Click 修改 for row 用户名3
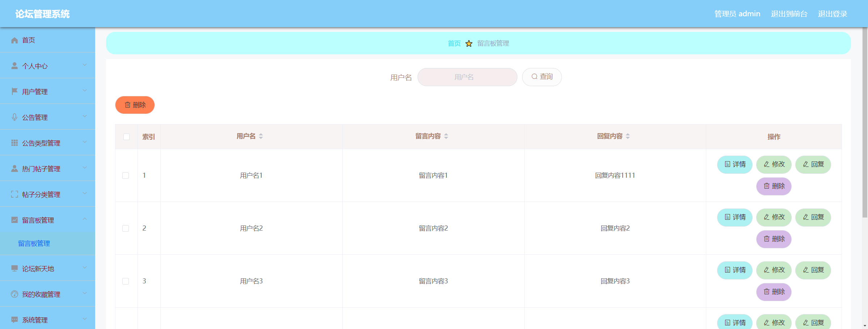This screenshot has height=329, width=868. coord(774,270)
